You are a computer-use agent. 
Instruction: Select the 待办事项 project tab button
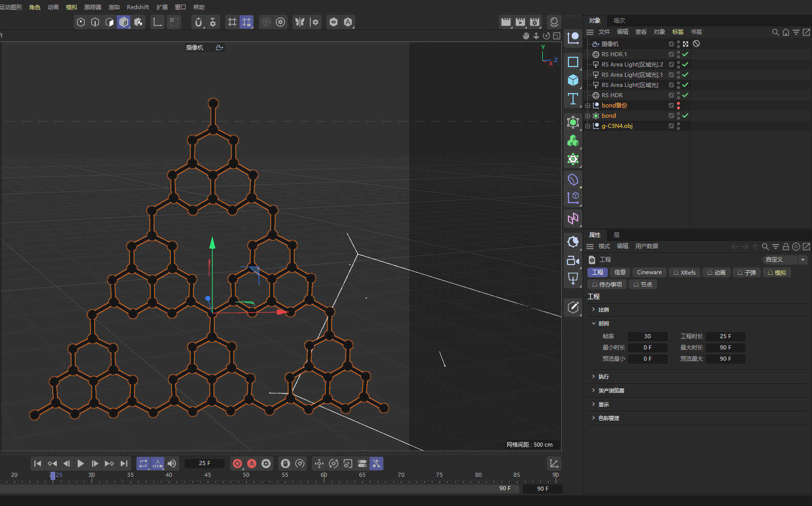(x=607, y=284)
